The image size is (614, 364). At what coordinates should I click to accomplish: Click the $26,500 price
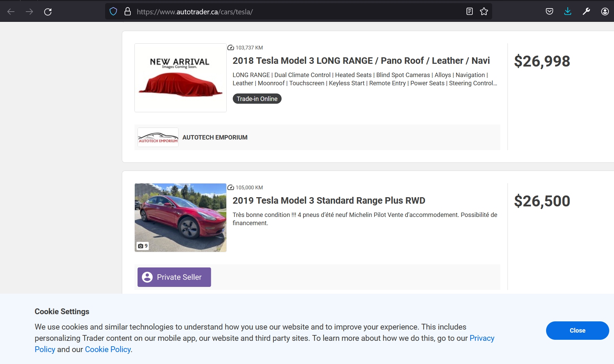tap(542, 201)
